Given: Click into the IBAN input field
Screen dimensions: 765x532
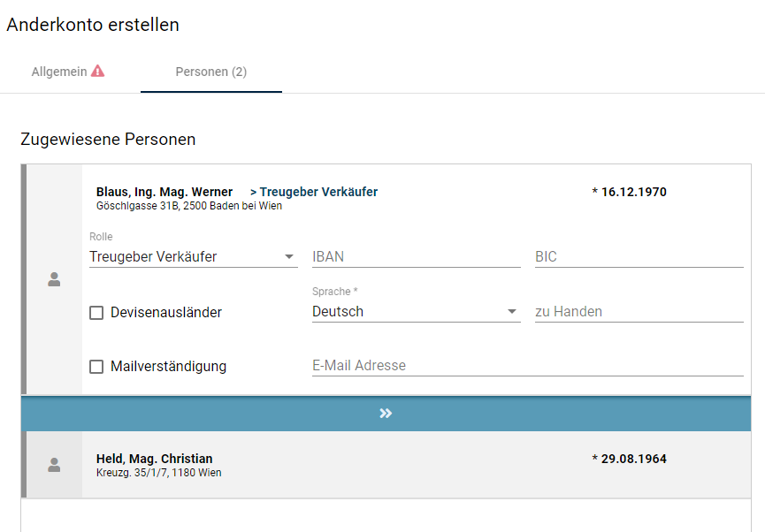Looking at the screenshot, I should [416, 257].
